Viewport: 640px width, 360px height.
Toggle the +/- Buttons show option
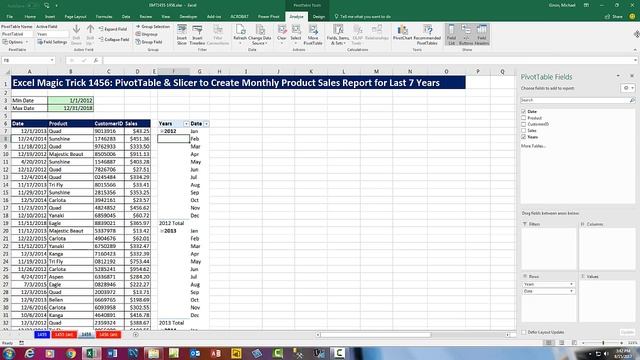(466, 34)
